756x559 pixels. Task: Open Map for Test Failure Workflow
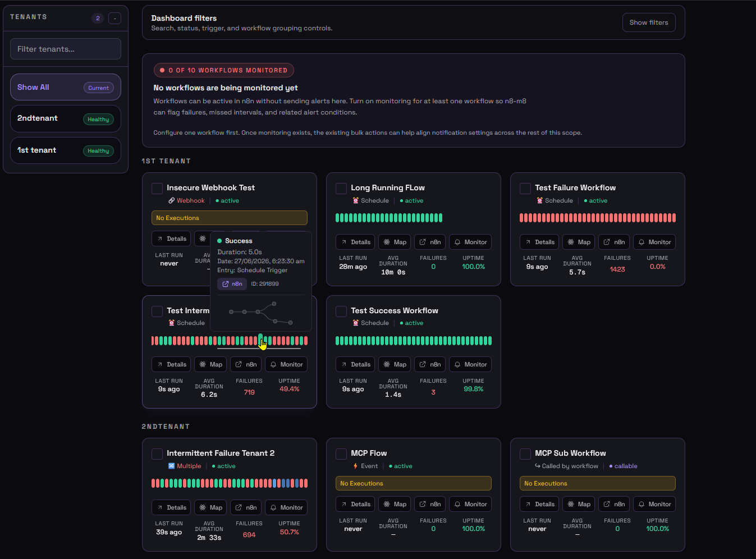(579, 242)
